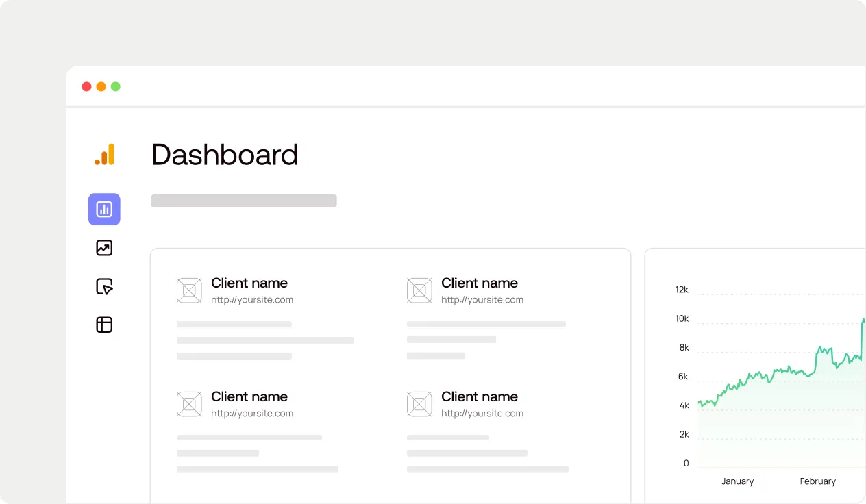The height and width of the screenshot is (504, 866).
Task: Click the Dashboard page title
Action: point(224,155)
